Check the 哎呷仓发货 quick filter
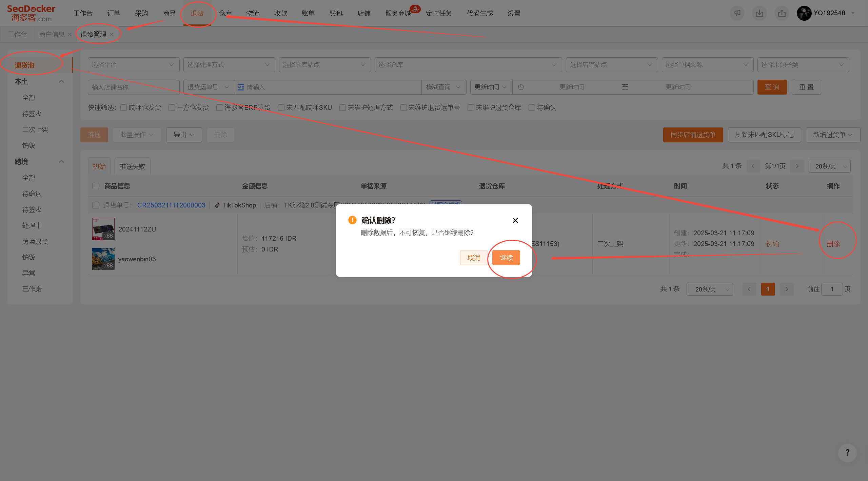868x481 pixels. (124, 107)
